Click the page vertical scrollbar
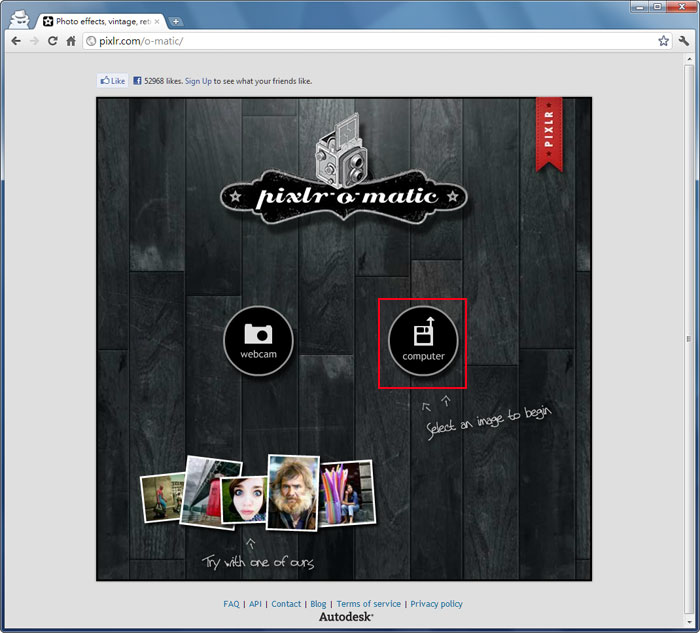Viewport: 700px width, 633px height. pyautogui.click(x=688, y=339)
